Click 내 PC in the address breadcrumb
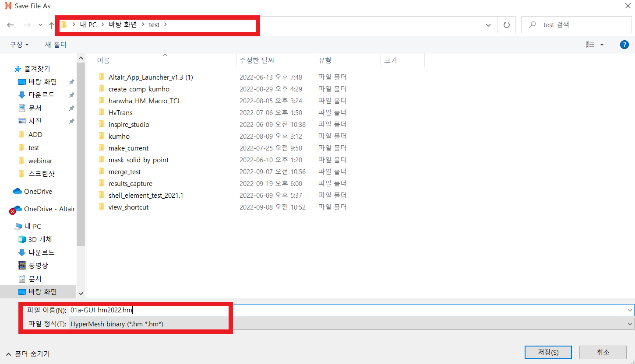The width and height of the screenshot is (635, 364). pos(88,25)
